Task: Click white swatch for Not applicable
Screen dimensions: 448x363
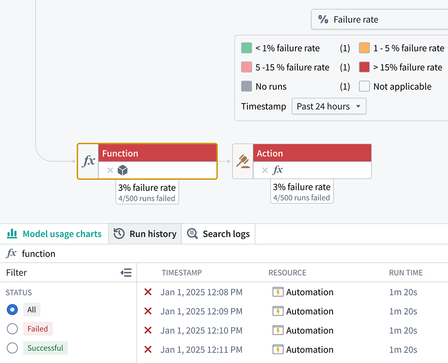Action: coord(364,86)
